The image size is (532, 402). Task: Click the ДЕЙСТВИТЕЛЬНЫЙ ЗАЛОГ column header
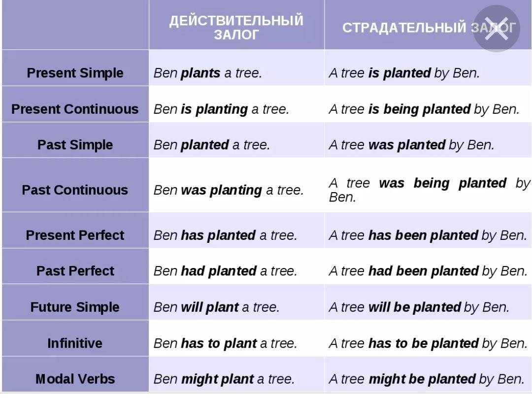[x=236, y=28]
